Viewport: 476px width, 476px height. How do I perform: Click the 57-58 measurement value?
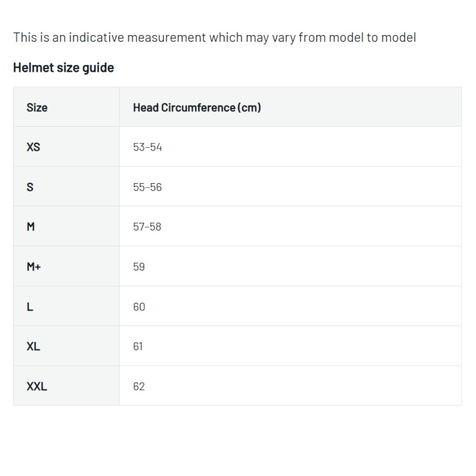[147, 227]
